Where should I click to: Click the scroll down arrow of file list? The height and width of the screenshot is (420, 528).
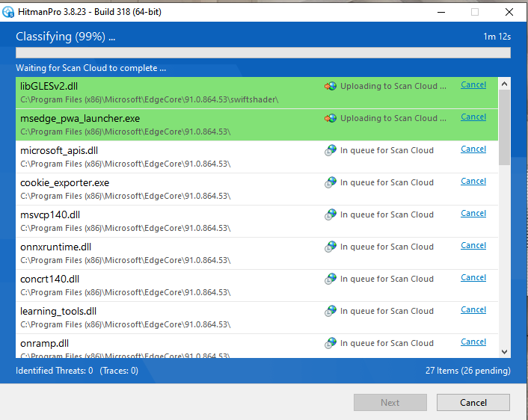coord(504,352)
